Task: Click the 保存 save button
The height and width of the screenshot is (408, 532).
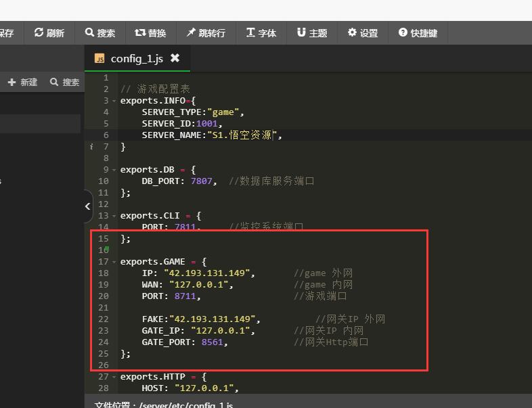Action: [7, 32]
